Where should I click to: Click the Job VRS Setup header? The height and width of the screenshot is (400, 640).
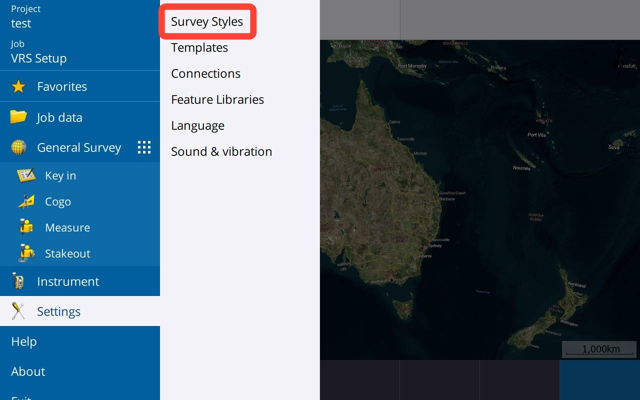(39, 52)
